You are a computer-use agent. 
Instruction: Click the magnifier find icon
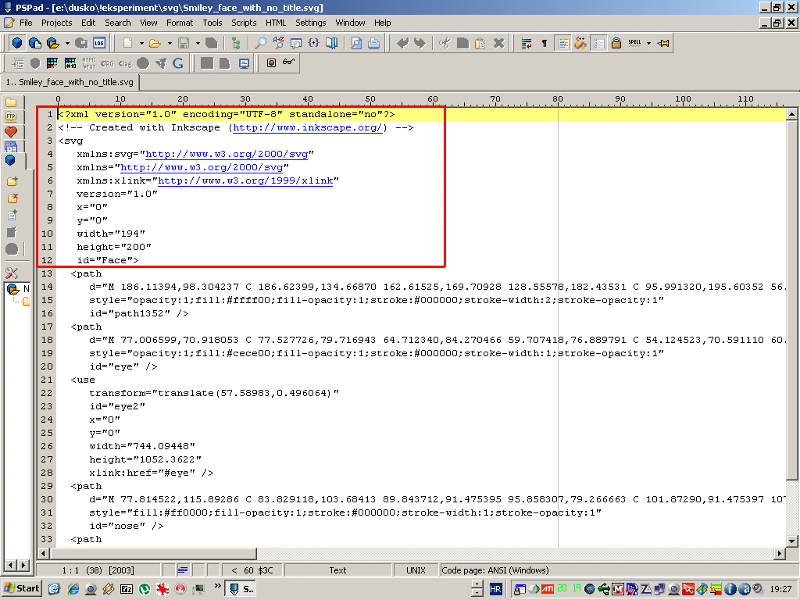(261, 43)
